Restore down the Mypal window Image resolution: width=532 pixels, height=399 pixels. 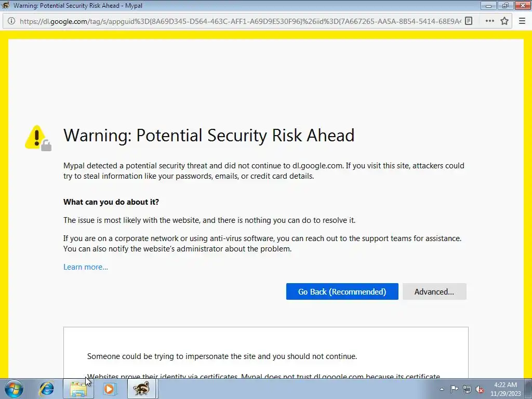pyautogui.click(x=506, y=5)
